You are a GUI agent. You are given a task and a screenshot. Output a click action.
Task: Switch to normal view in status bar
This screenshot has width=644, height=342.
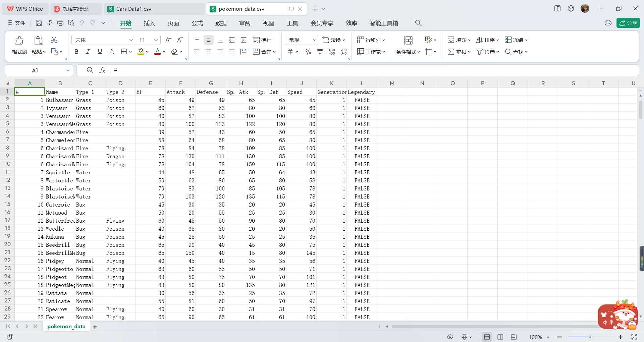pos(487,337)
